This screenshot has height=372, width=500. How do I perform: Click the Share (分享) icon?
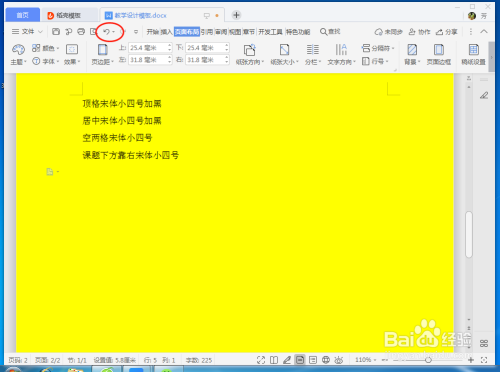440,32
